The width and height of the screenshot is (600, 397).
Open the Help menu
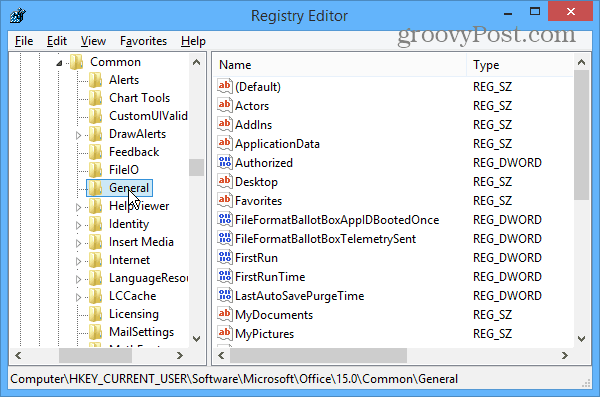tap(193, 41)
